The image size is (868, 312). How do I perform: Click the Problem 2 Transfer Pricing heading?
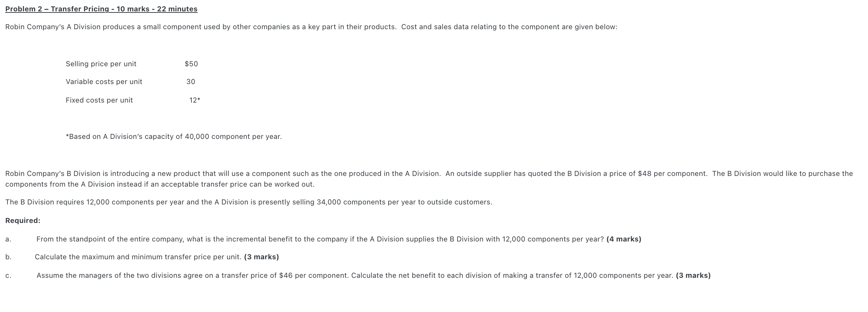[x=101, y=9]
